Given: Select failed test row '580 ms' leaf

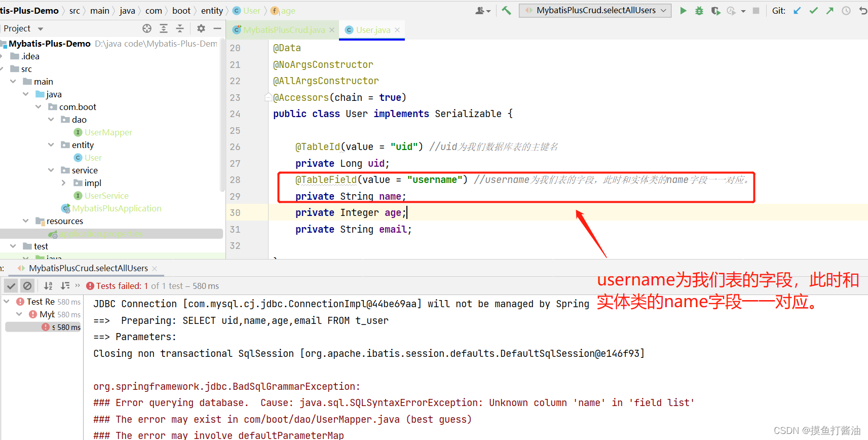Looking at the screenshot, I should (x=43, y=327).
